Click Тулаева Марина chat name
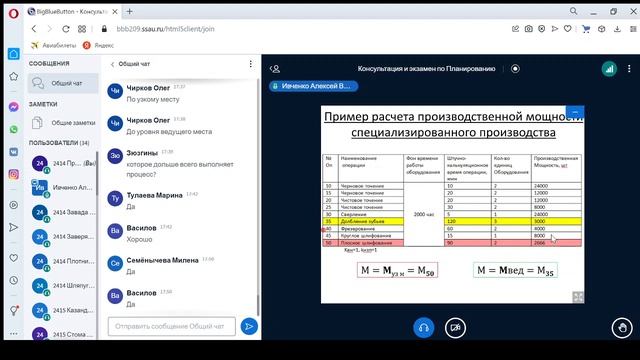The height and width of the screenshot is (360, 640). (x=154, y=196)
